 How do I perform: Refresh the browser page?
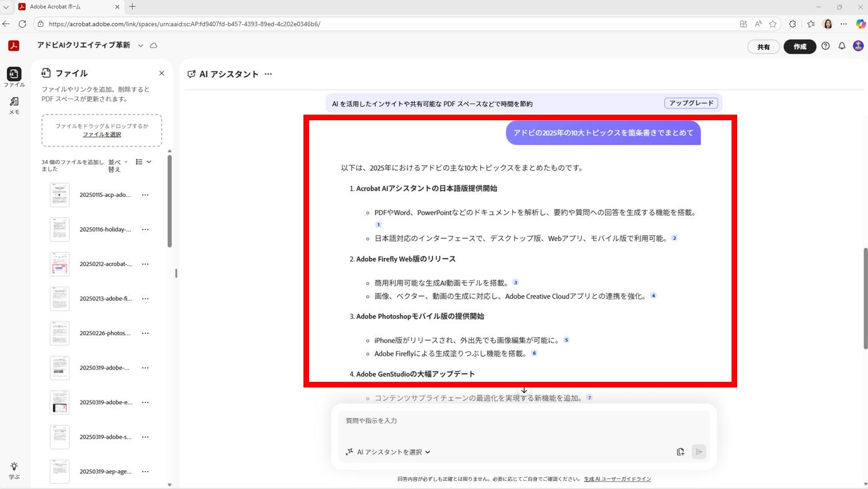tap(22, 24)
